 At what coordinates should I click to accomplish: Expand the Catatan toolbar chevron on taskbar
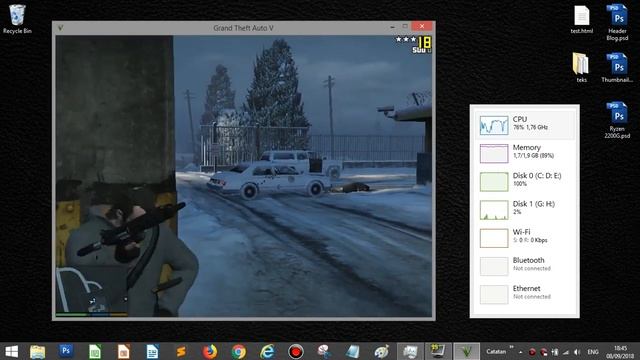coord(511,348)
